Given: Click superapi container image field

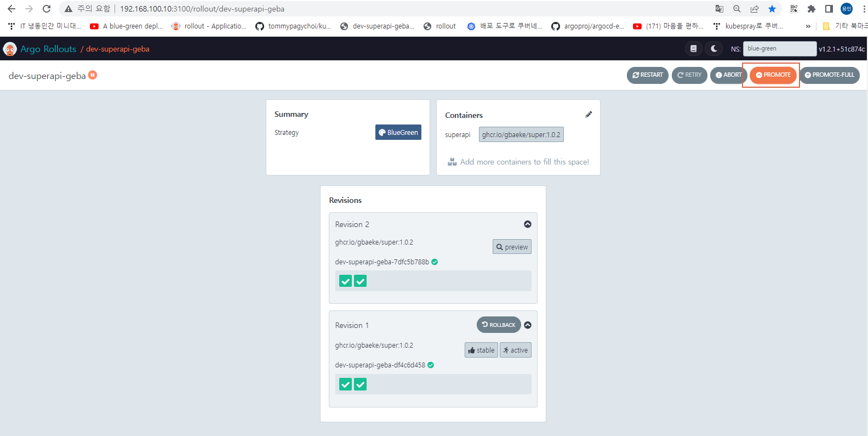Looking at the screenshot, I should pos(521,134).
